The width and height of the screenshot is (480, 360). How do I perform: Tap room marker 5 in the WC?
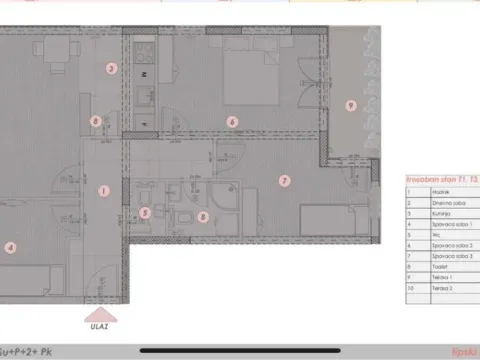(x=145, y=213)
